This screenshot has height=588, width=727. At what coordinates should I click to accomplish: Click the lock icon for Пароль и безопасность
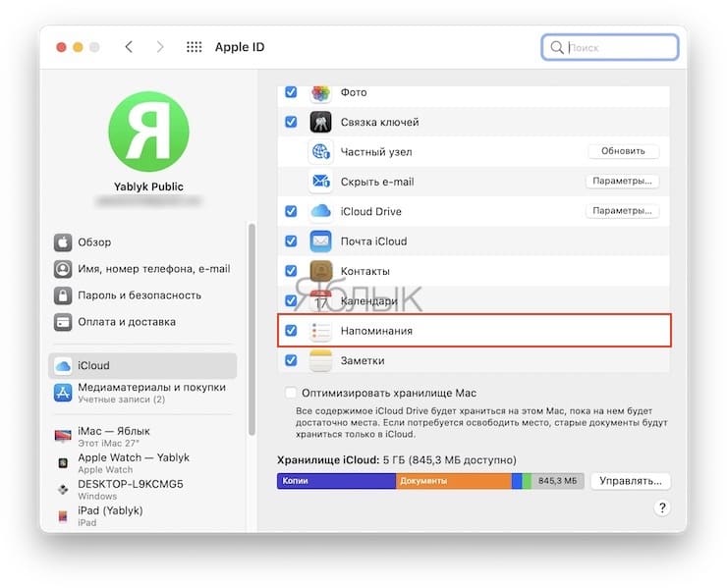63,295
